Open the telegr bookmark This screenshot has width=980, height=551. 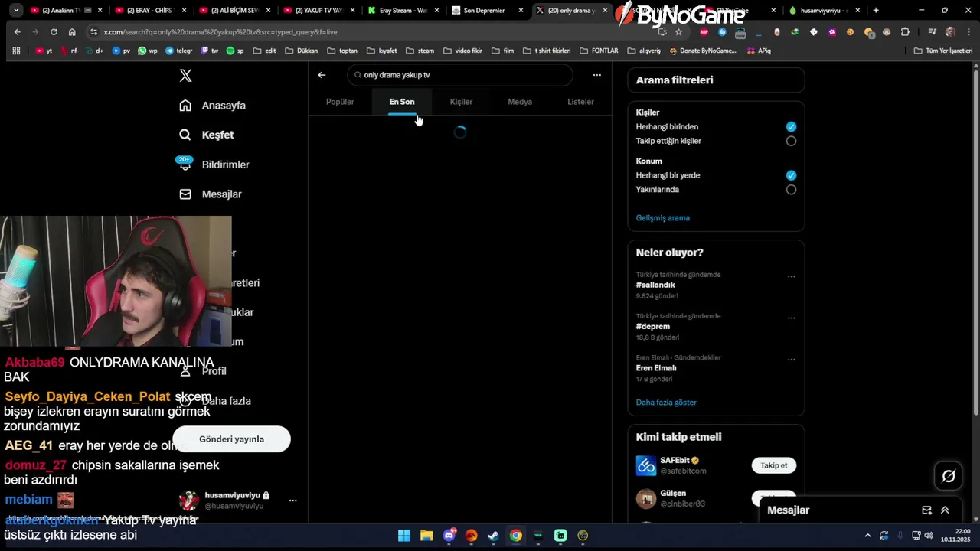click(x=179, y=51)
